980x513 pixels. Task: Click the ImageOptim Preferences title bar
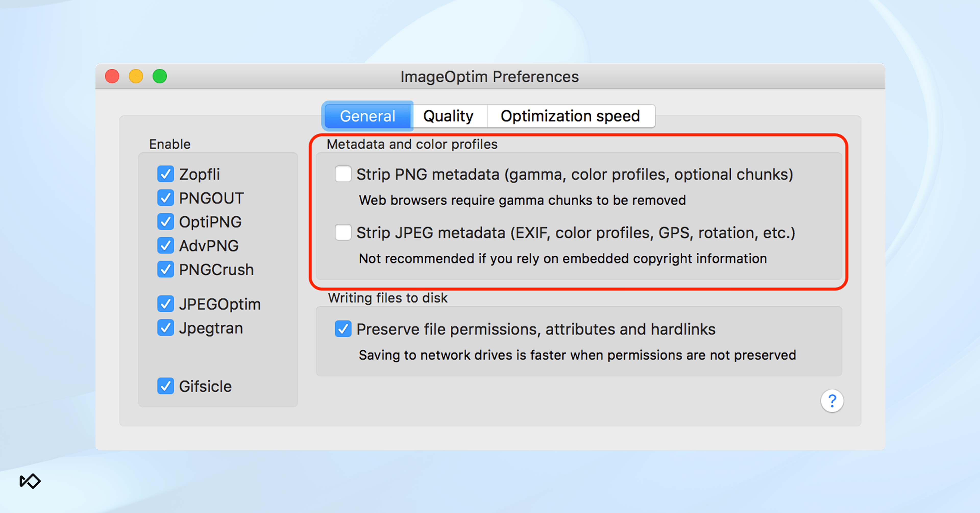[x=489, y=77]
